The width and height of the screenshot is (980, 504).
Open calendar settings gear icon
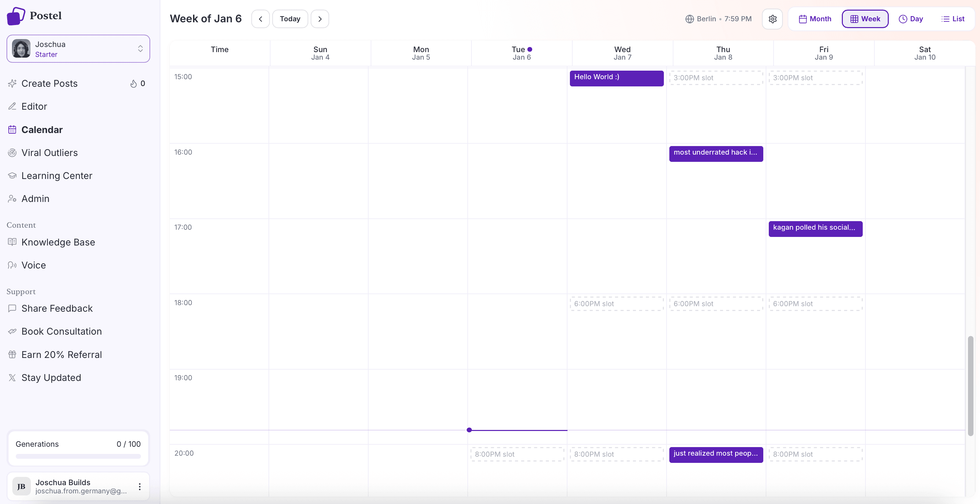pyautogui.click(x=772, y=19)
